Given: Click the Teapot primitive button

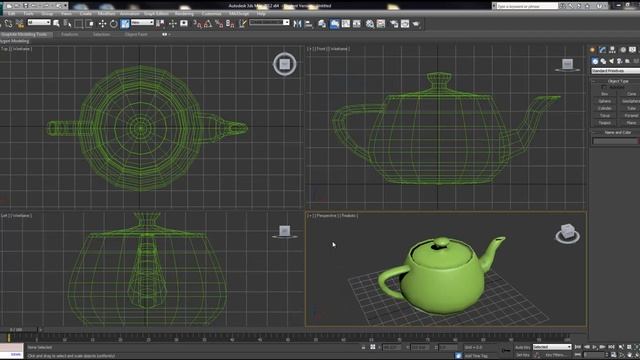Looking at the screenshot, I should 604,123.
